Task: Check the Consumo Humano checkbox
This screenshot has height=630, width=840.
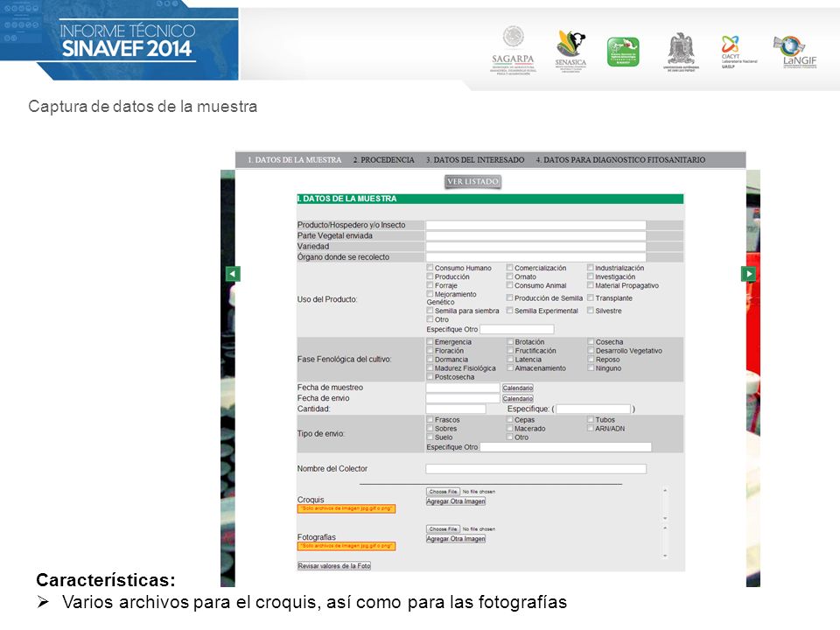Action: [x=430, y=268]
